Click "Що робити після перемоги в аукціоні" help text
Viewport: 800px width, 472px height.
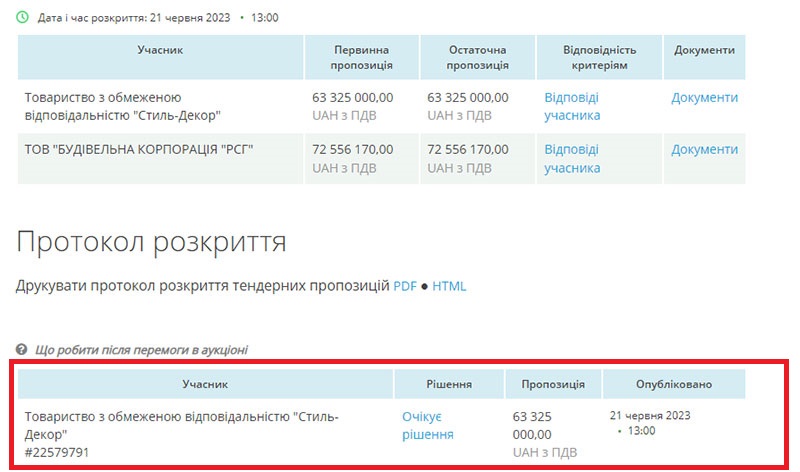(141, 350)
